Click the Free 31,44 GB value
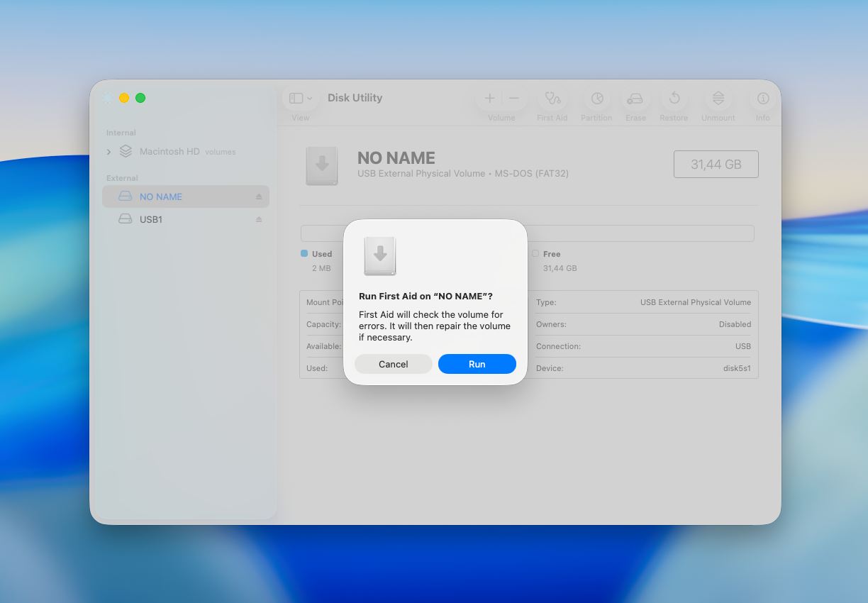Viewport: 868px width, 603px height. 560,268
